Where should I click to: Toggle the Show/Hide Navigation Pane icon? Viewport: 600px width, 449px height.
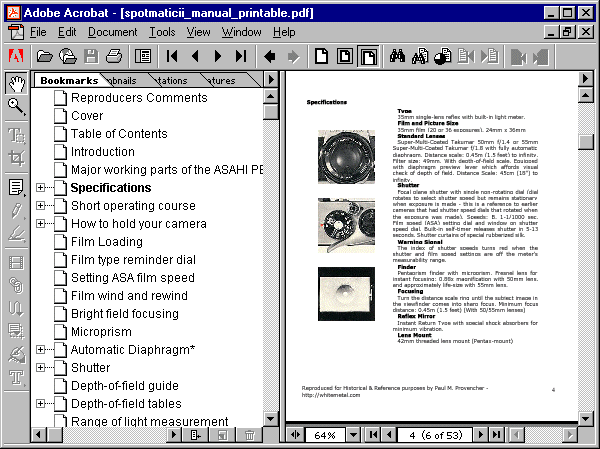[143, 57]
